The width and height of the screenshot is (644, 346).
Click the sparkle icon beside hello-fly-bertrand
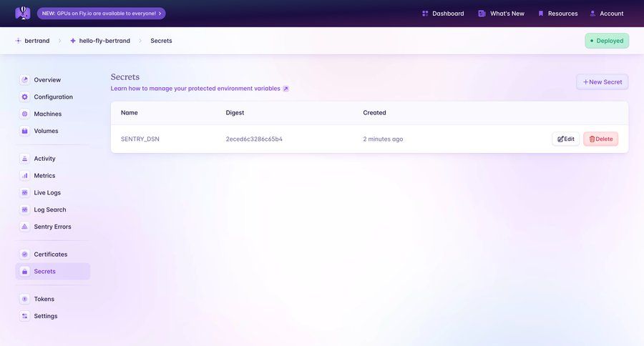(73, 41)
